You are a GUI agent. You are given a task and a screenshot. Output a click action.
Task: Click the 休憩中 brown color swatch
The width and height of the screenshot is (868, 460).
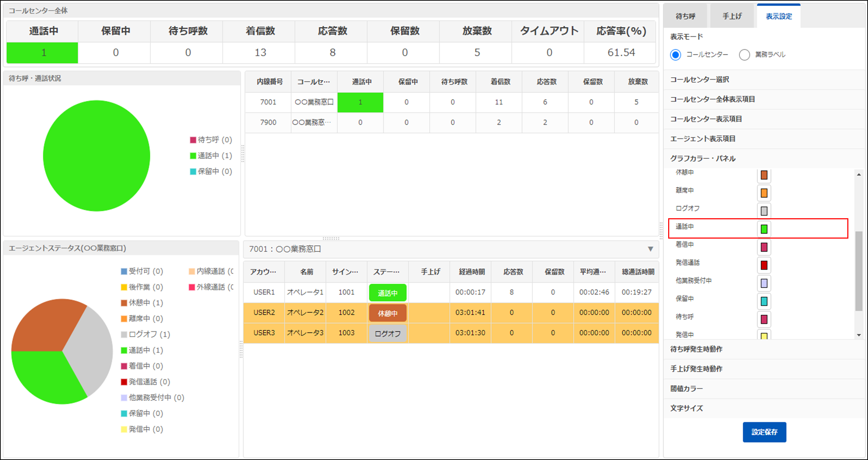click(x=764, y=175)
